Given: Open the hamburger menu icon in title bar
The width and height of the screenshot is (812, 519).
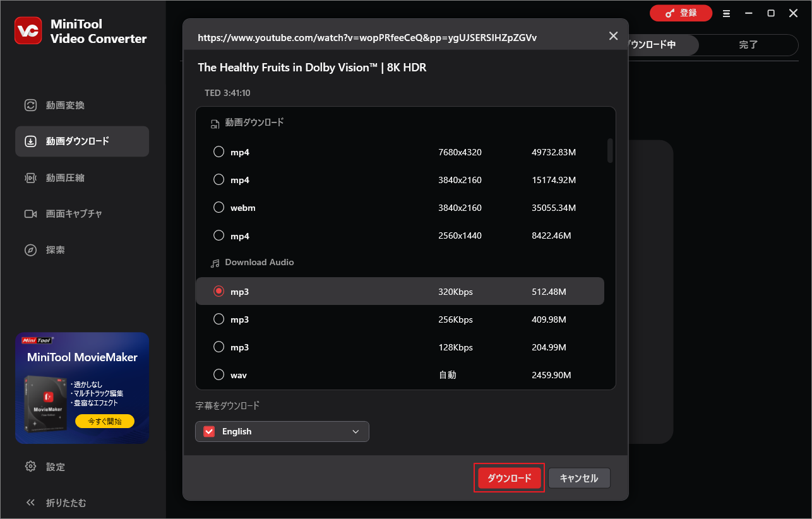Looking at the screenshot, I should pos(726,13).
